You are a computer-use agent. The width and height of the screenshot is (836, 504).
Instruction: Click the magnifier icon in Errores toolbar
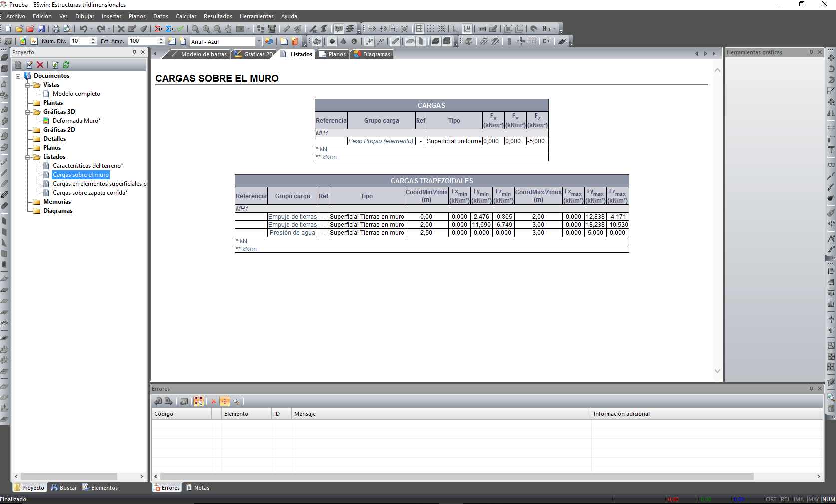(x=236, y=401)
